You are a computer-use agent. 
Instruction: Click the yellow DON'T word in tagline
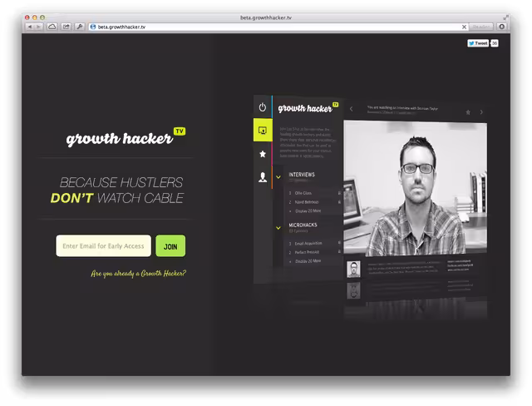tap(71, 198)
